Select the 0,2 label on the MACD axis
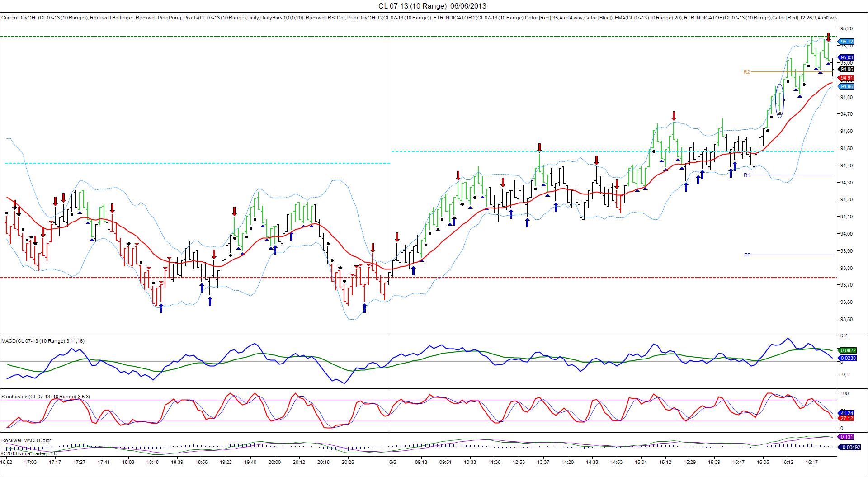The image size is (868, 477). pyautogui.click(x=843, y=336)
